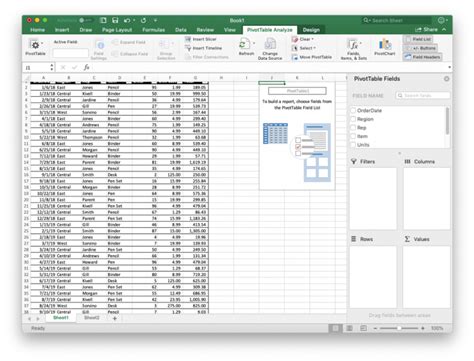Check the Rep field checkbox

353,128
